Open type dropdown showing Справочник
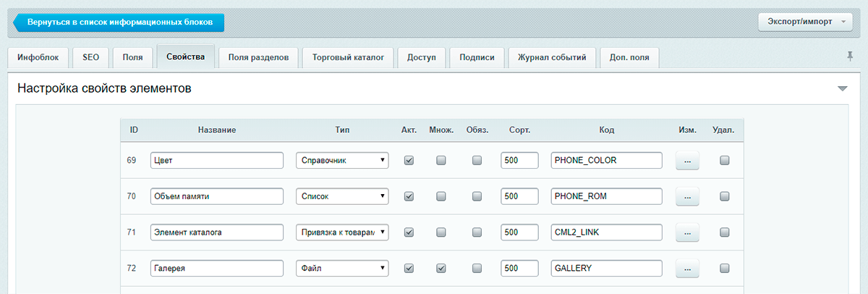Screen dimensions: 868x294 342,161
